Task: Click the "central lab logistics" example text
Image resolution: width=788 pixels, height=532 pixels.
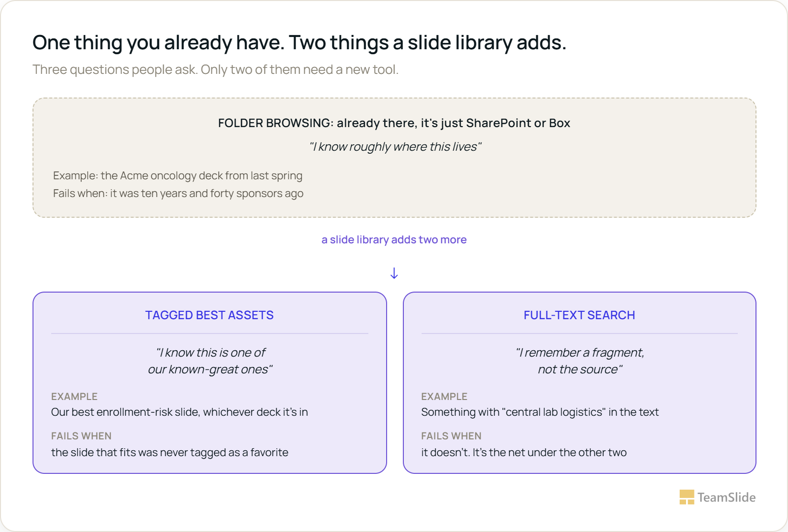Action: pos(540,412)
